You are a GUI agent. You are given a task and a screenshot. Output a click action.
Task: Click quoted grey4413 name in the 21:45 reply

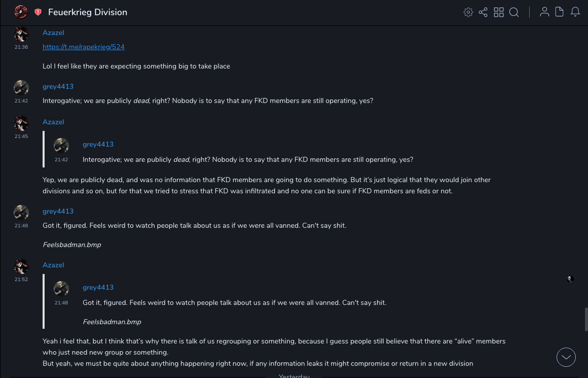point(98,144)
